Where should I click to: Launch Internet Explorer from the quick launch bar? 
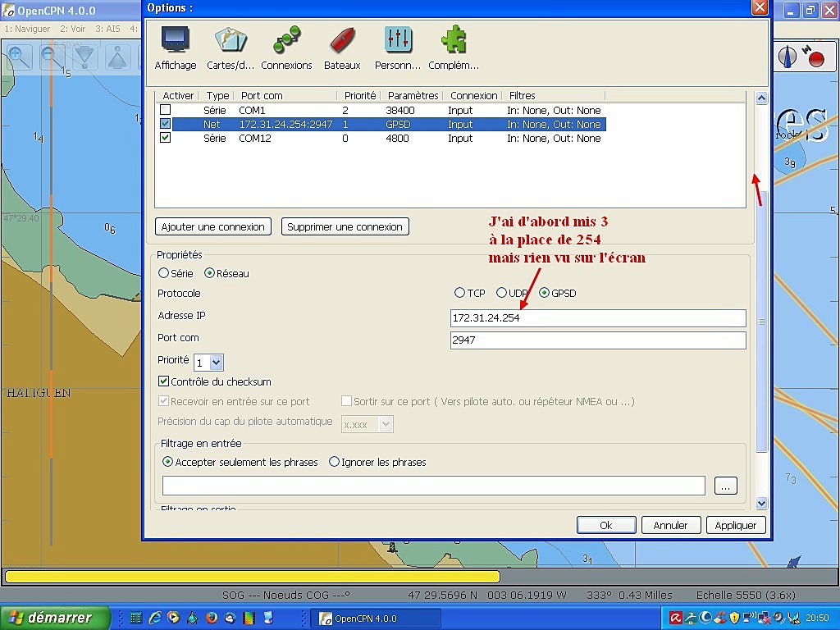click(x=155, y=618)
